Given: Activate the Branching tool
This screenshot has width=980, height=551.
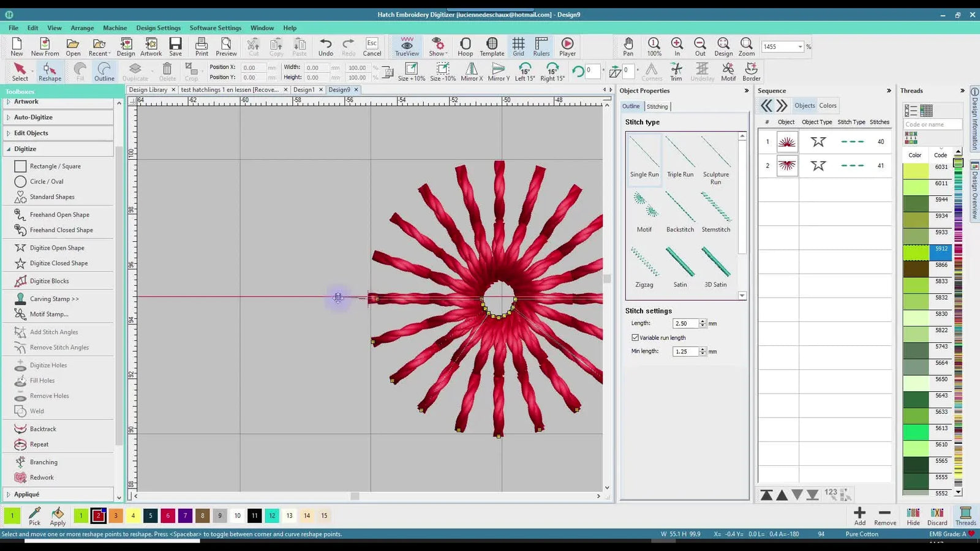Looking at the screenshot, I should pos(43,462).
